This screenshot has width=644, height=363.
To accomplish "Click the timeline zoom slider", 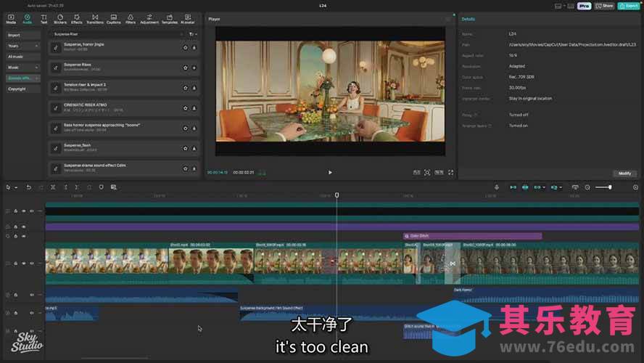I will pos(603,187).
